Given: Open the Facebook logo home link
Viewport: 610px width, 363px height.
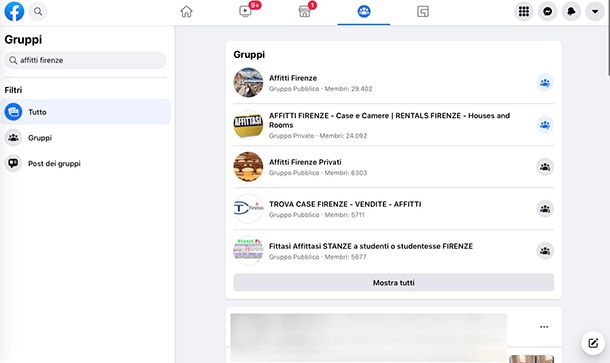Looking at the screenshot, I should click(14, 11).
